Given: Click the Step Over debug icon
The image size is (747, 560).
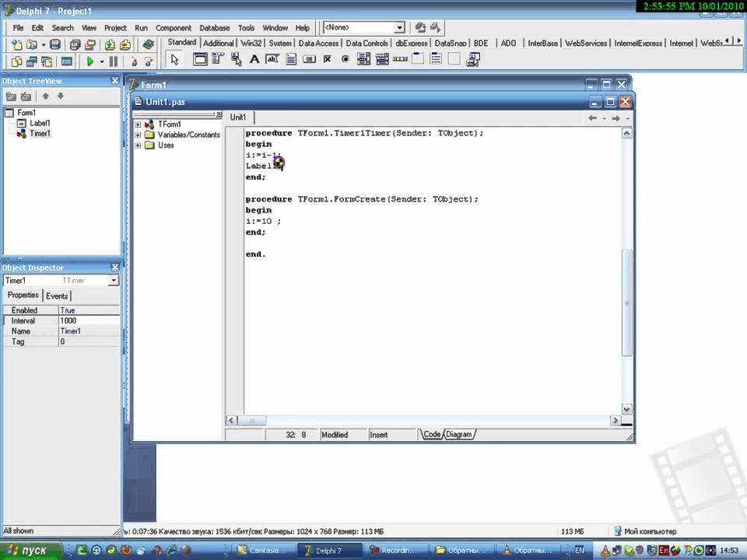Looking at the screenshot, I should (x=149, y=61).
